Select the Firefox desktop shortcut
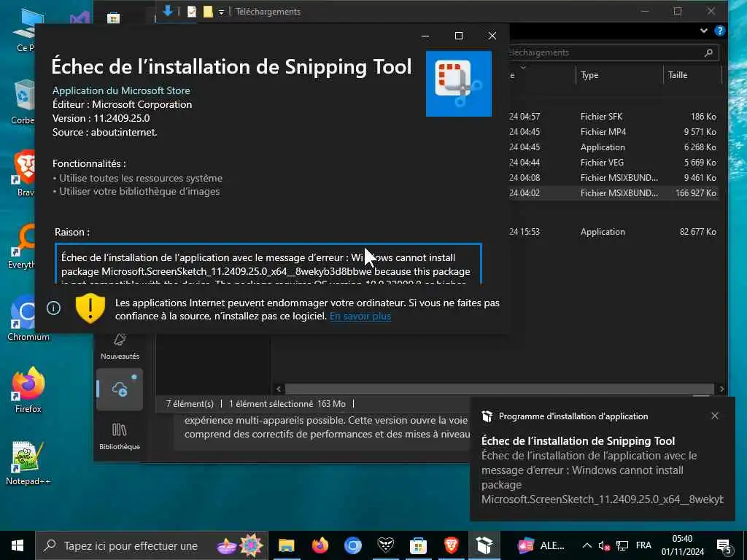 (28, 391)
